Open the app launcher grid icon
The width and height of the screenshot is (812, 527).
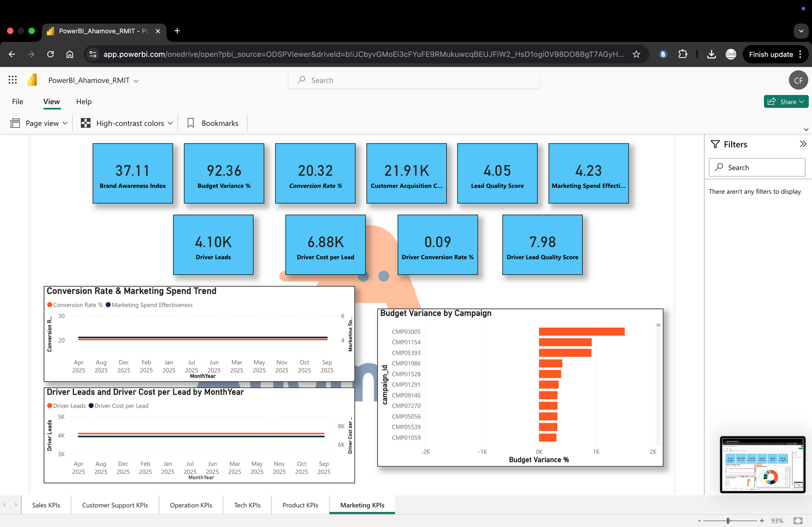tap(13, 80)
